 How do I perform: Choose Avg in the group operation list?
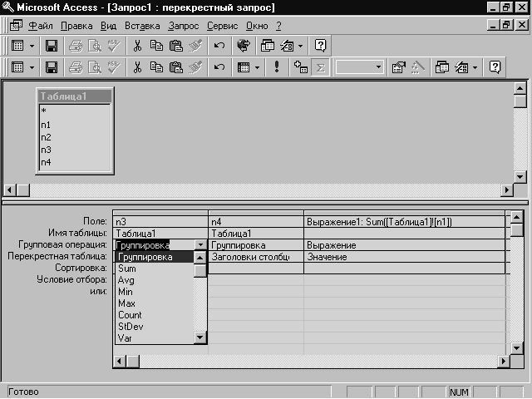[x=155, y=280]
